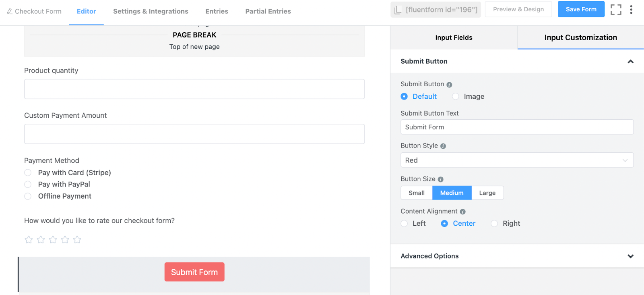This screenshot has height=295, width=644.
Task: Click the Content Alignment info icon
Action: [x=463, y=212]
